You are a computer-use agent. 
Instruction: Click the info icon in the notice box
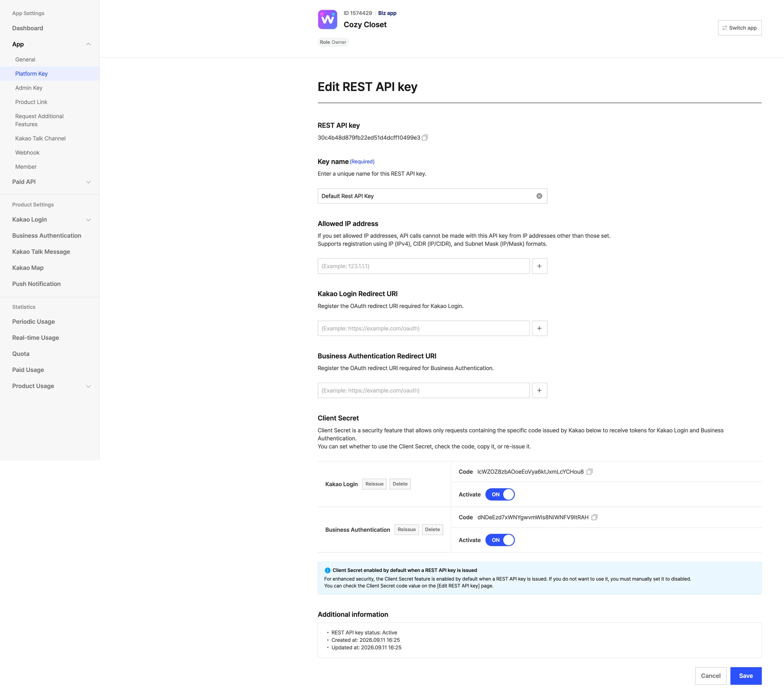pyautogui.click(x=328, y=570)
